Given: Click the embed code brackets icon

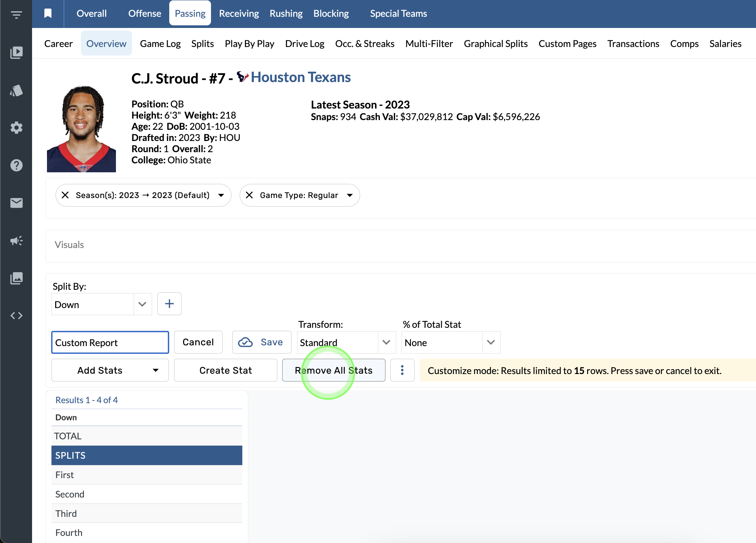Looking at the screenshot, I should pos(16,316).
